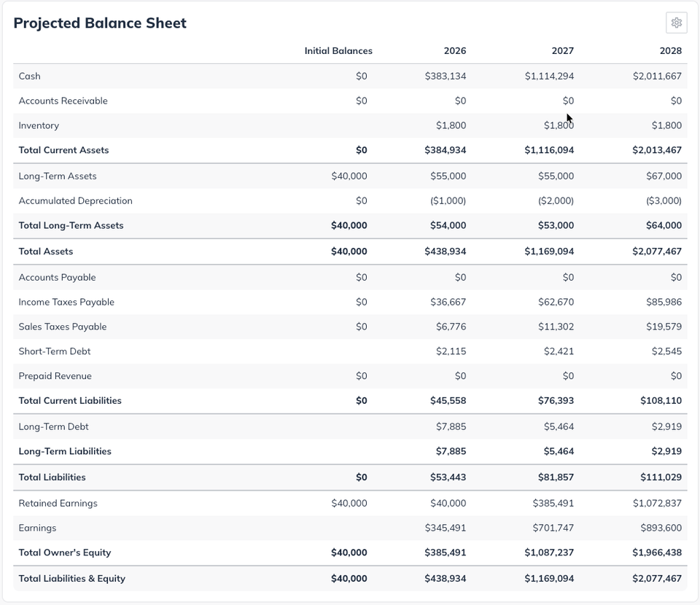700x605 pixels.
Task: Click the Total Long-Term Assets label
Action: (x=71, y=225)
